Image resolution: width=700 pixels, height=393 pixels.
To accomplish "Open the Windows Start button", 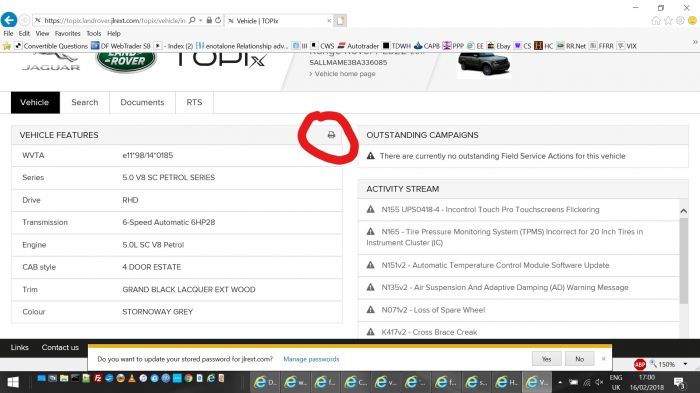I will click(x=13, y=382).
